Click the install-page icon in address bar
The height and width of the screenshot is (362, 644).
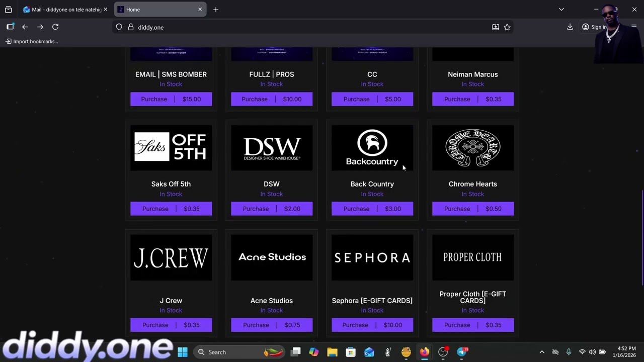(496, 27)
